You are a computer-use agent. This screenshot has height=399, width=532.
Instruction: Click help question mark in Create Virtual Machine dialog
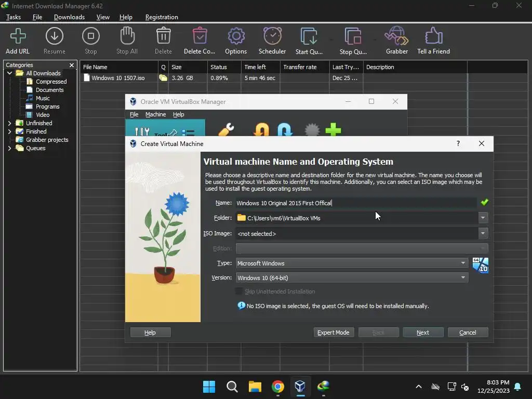coord(458,143)
